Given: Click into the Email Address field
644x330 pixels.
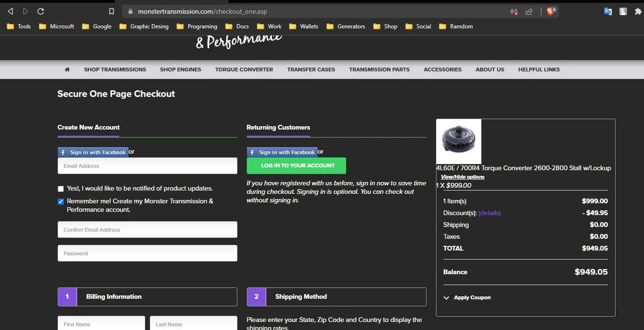Looking at the screenshot, I should click(x=148, y=166).
